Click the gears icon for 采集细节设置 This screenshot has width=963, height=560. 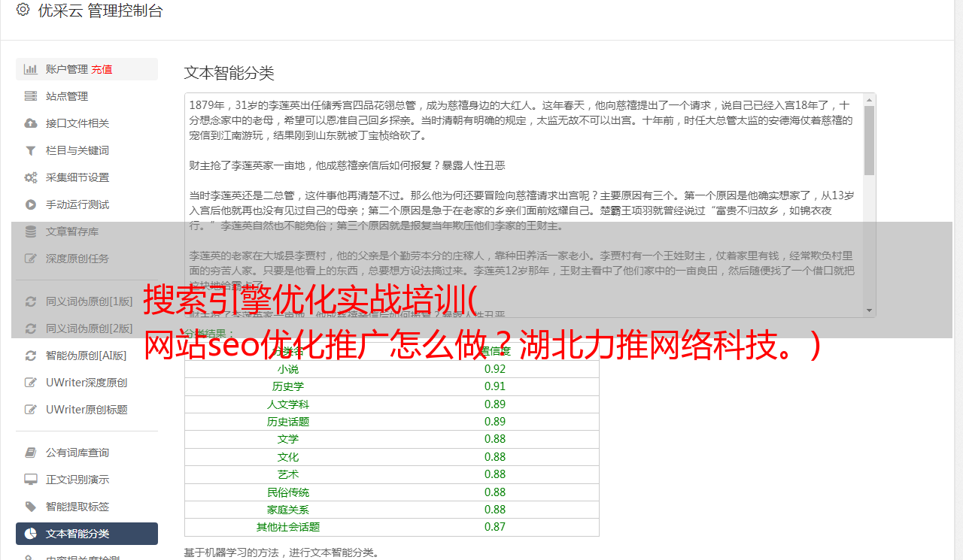pos(31,177)
